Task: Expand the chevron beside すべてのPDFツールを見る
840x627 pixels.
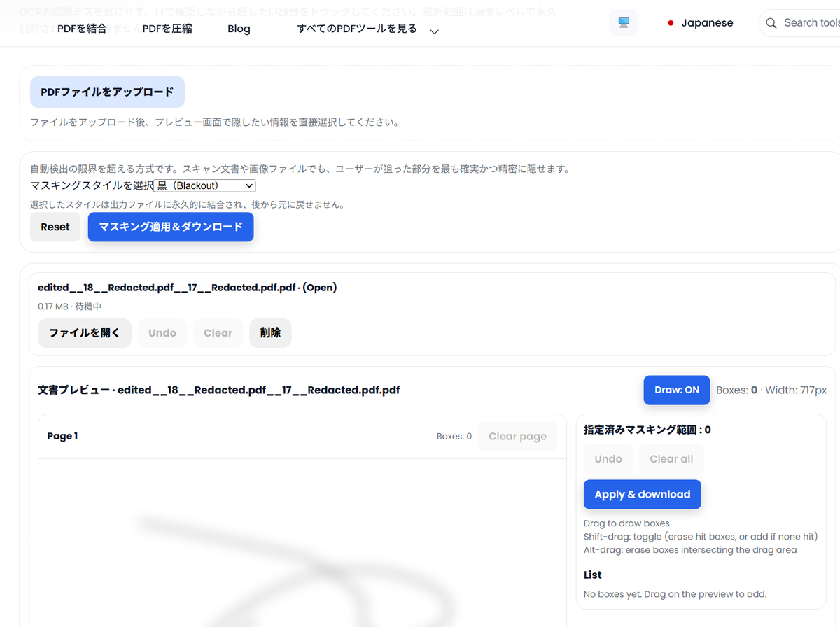Action: point(434,32)
